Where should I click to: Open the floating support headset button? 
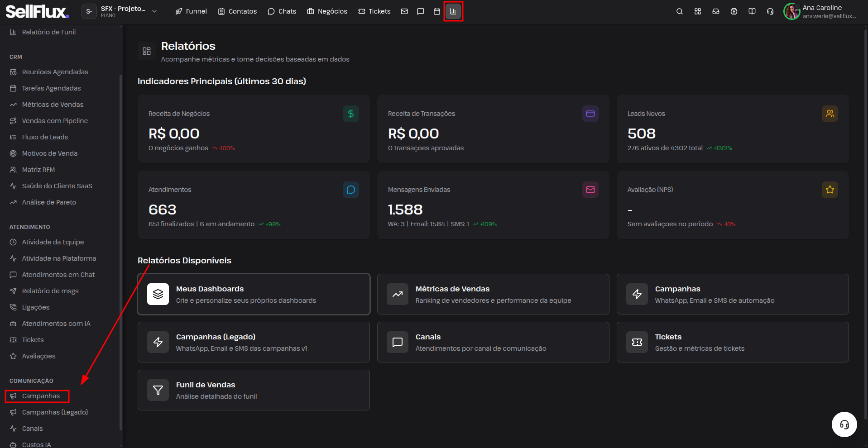[x=844, y=424]
